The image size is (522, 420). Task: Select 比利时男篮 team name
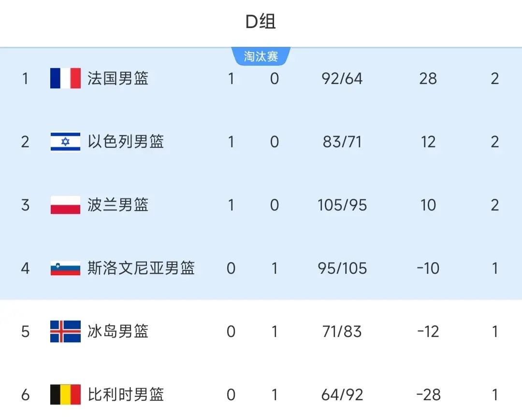(x=126, y=395)
